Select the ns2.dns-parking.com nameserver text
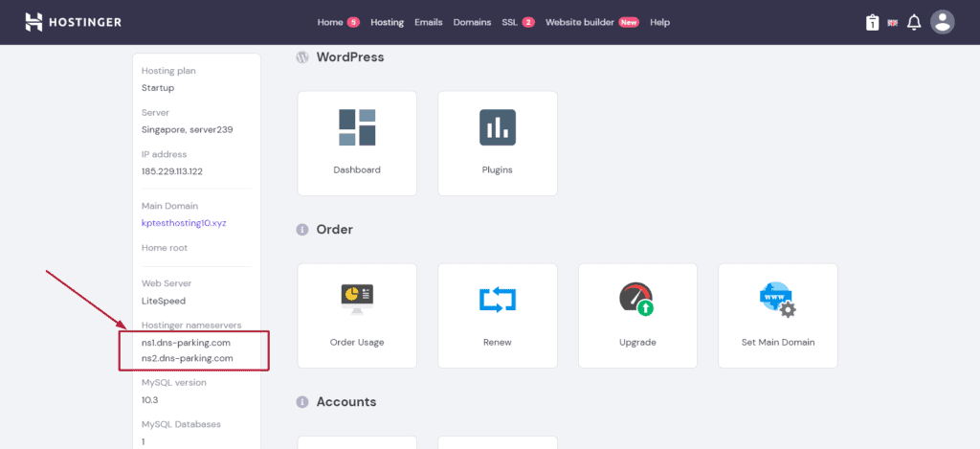Image resolution: width=980 pixels, height=449 pixels. point(187,358)
